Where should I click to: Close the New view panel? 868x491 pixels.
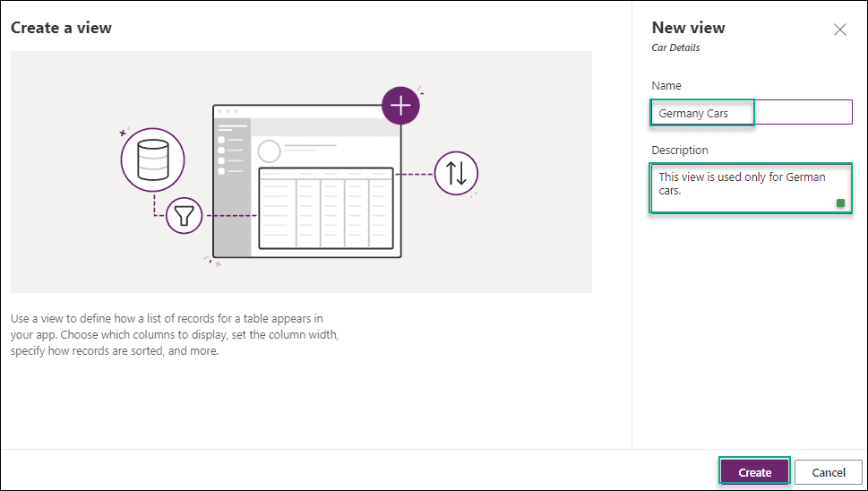[839, 30]
